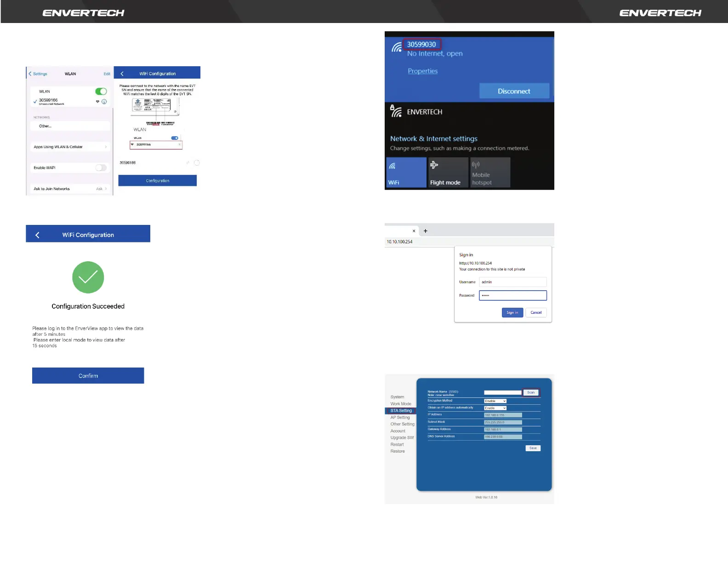The width and height of the screenshot is (728, 563).
Task: Tap Edit in the WLAN settings header
Action: tap(107, 74)
